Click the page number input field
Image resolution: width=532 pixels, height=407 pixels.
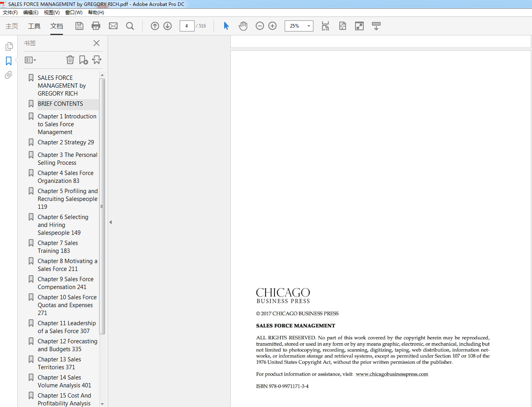(x=187, y=26)
